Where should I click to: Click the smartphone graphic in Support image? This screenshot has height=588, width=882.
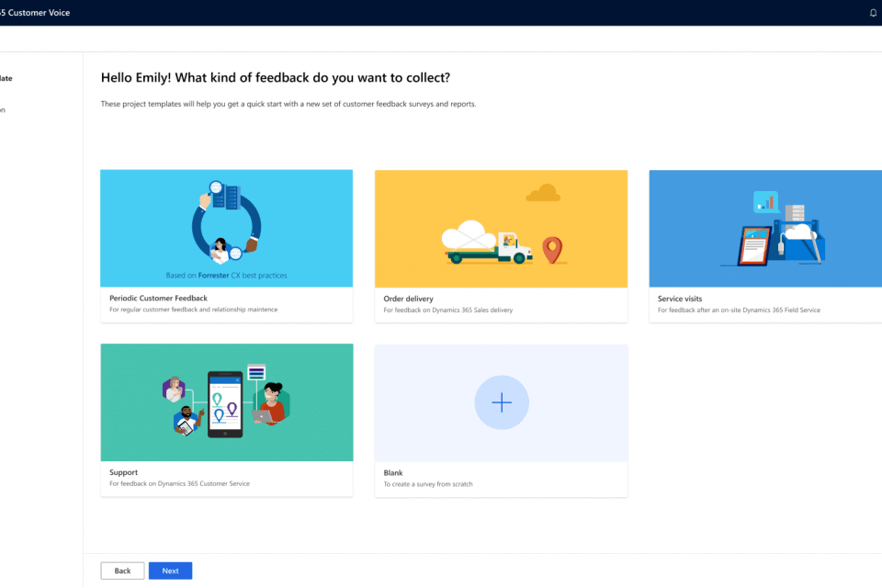pos(224,403)
